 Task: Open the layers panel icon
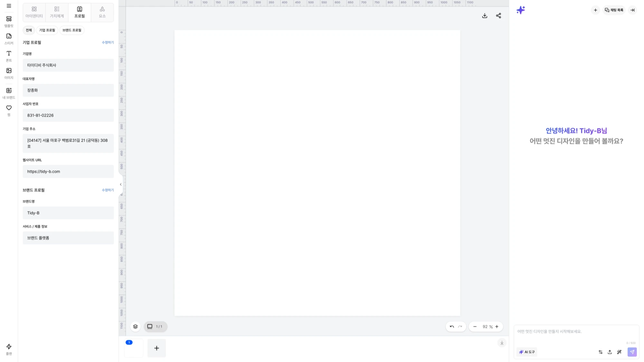pyautogui.click(x=136, y=327)
